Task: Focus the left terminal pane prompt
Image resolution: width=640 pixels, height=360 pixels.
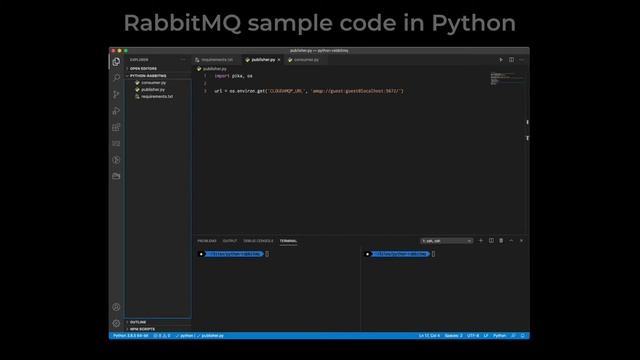Action: [234, 254]
